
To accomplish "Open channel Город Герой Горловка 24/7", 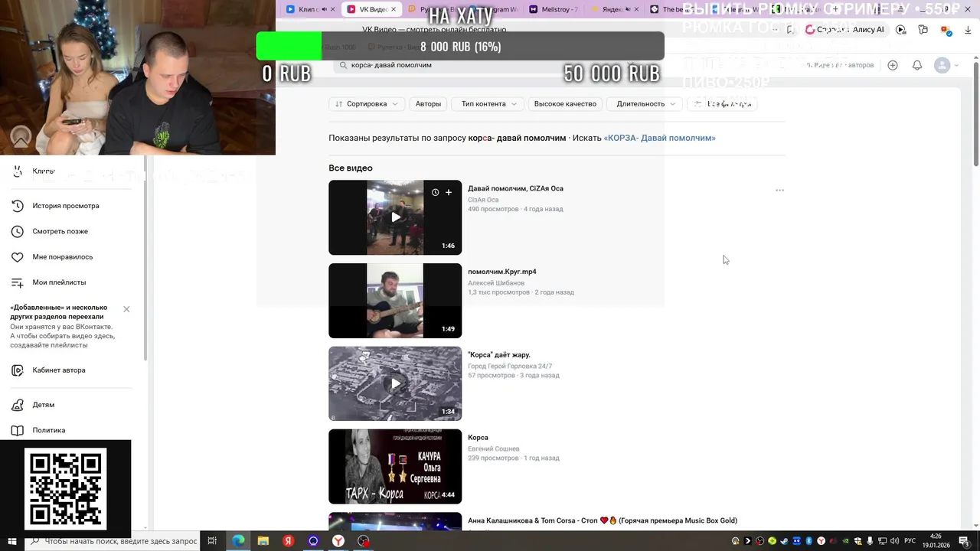I will tap(510, 367).
